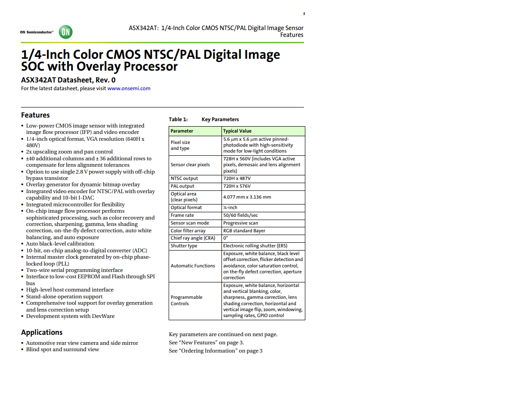Click the 'Shutter type' parameter cell
The image size is (525, 420).
click(195, 246)
